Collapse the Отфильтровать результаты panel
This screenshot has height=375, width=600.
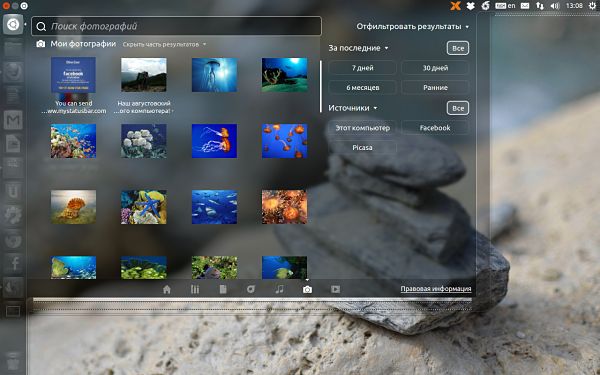[x=412, y=26]
